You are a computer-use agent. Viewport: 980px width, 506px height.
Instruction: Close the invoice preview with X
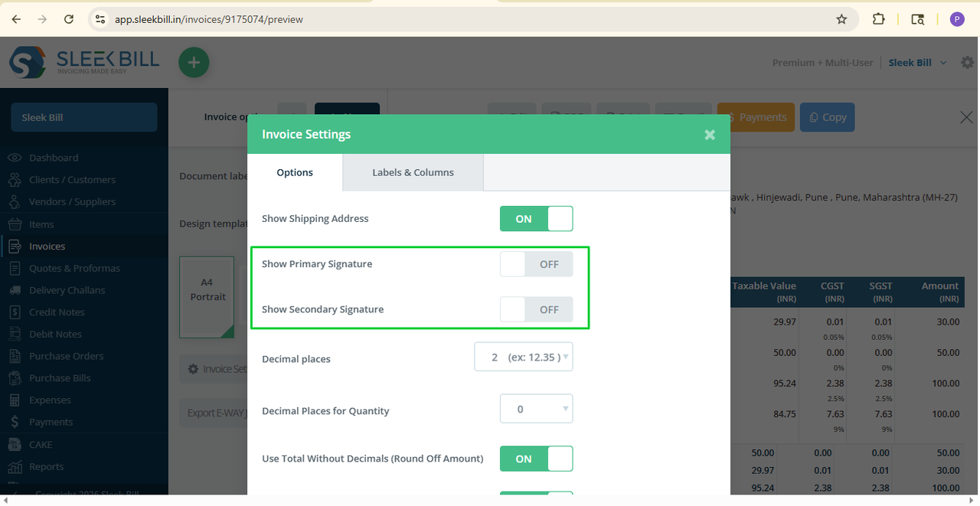click(x=966, y=117)
